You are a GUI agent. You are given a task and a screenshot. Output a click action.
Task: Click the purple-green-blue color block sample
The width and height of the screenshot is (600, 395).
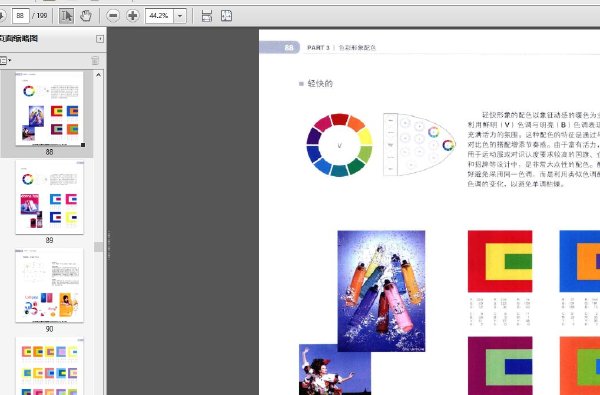pyautogui.click(x=500, y=366)
